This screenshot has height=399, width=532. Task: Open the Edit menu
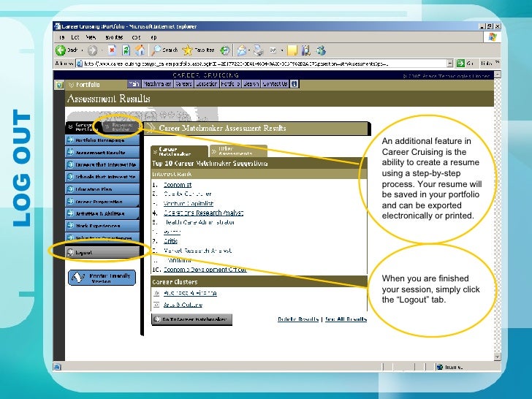[x=75, y=37]
